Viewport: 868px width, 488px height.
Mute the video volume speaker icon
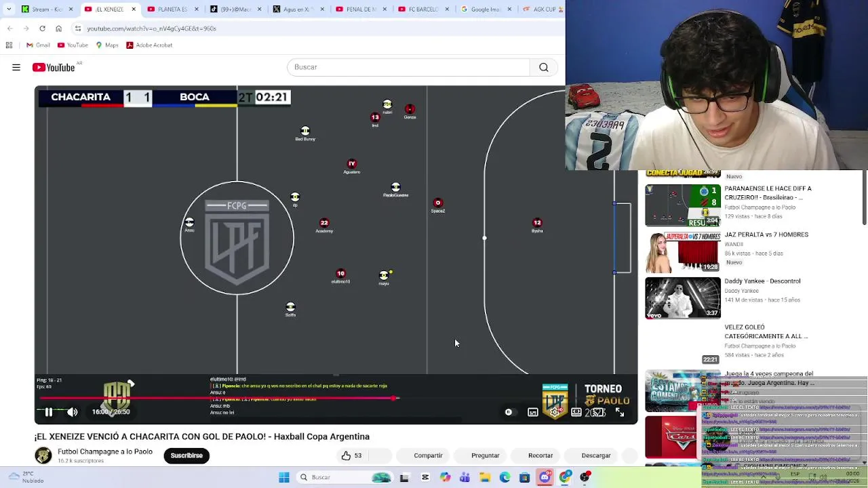click(x=73, y=412)
